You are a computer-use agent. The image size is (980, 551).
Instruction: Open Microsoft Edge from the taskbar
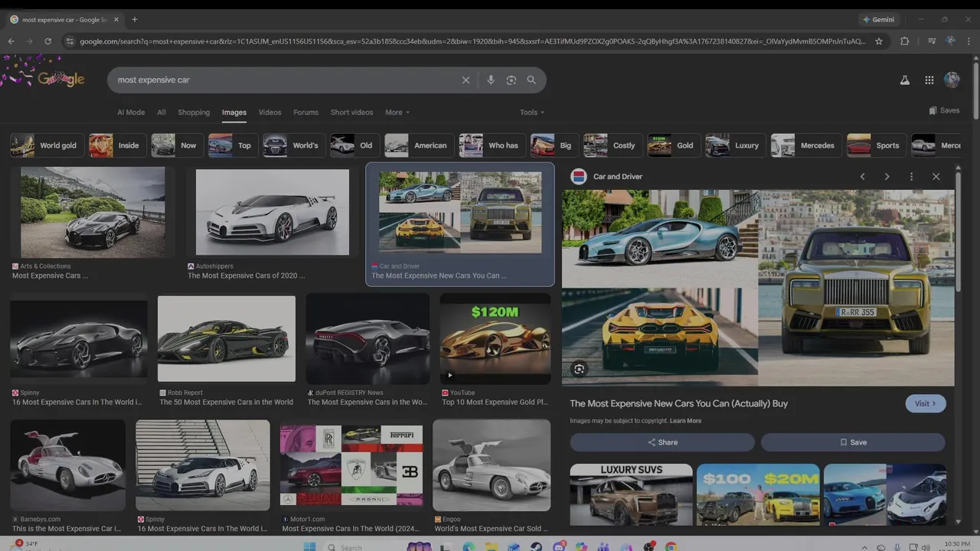[469, 546]
